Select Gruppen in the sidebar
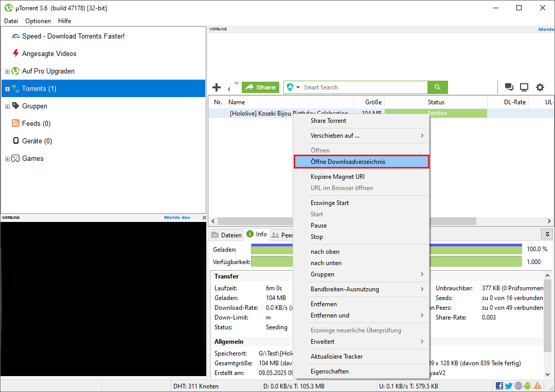Screen dimensions: 555x392 [x=34, y=106]
